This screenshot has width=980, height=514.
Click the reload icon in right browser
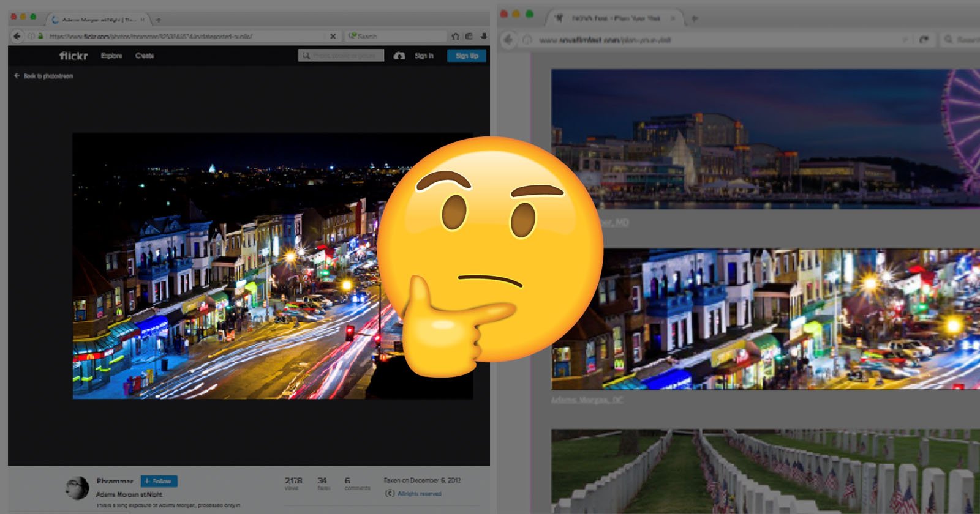point(924,40)
